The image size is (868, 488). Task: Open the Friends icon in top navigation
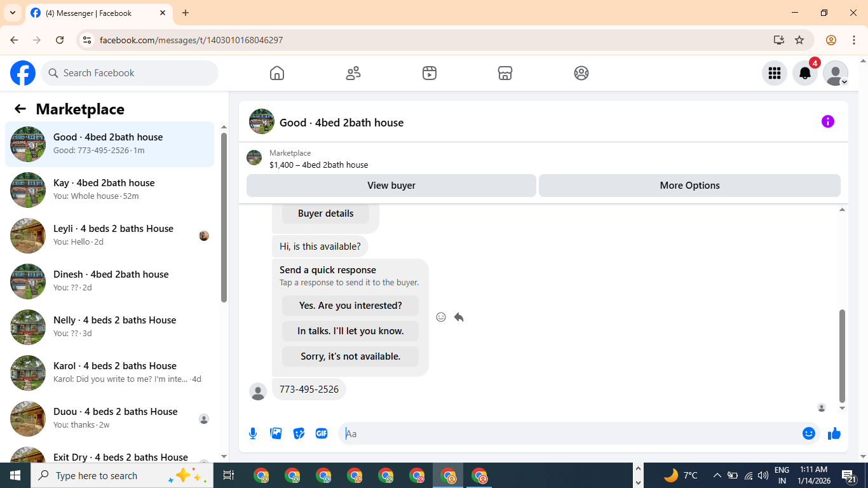pyautogui.click(x=353, y=73)
